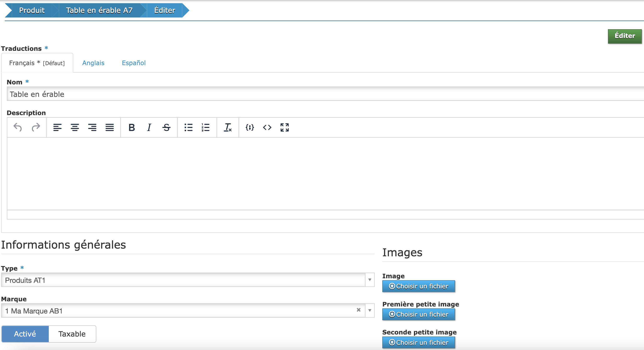This screenshot has width=644, height=350.
Task: Toggle the Activé switch
Action: coord(25,334)
